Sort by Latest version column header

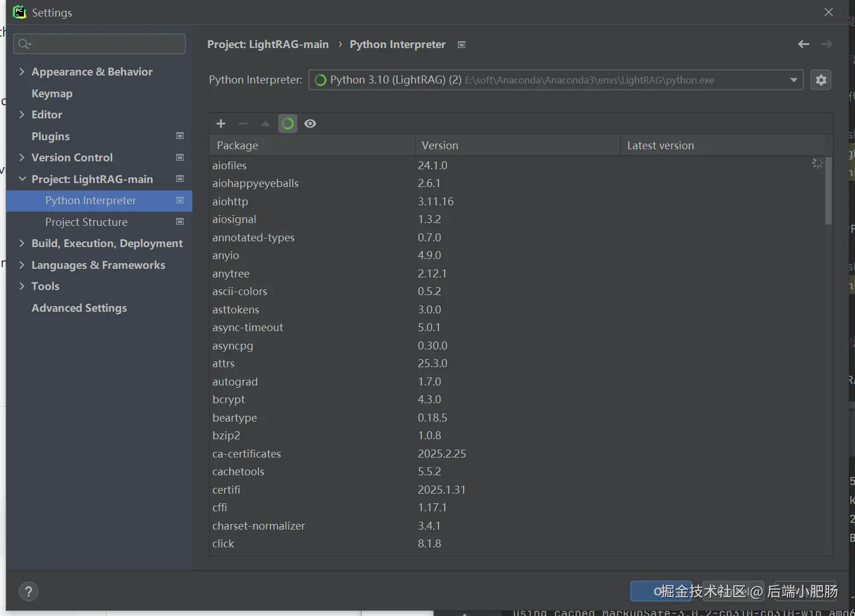coord(722,145)
